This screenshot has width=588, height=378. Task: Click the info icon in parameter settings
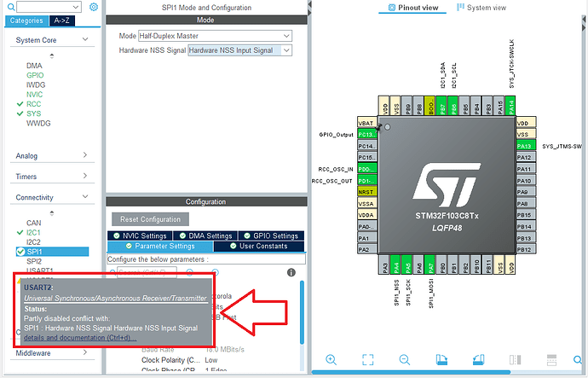pyautogui.click(x=291, y=272)
